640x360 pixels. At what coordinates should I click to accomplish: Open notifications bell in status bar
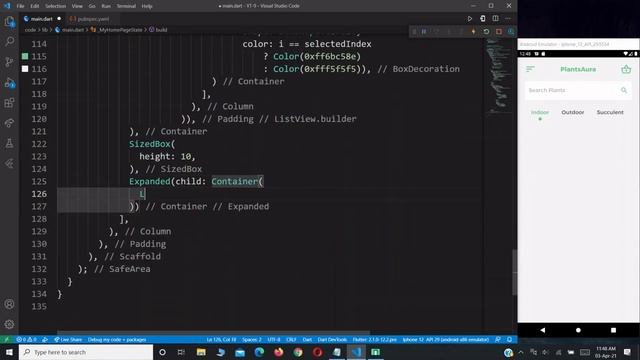click(x=510, y=340)
